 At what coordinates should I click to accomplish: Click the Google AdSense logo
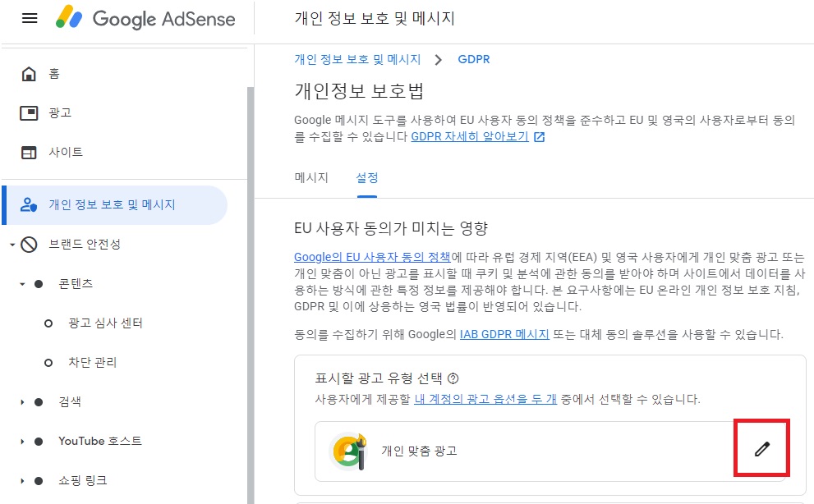pos(145,18)
